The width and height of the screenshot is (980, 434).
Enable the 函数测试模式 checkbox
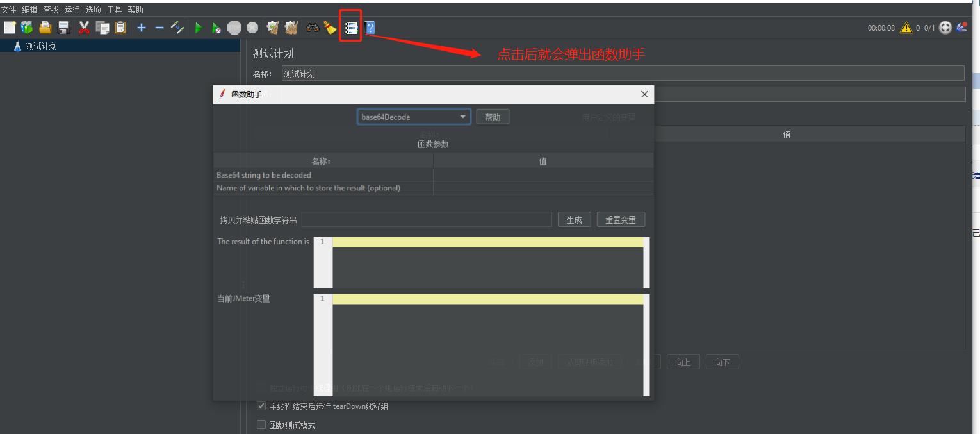(x=261, y=424)
